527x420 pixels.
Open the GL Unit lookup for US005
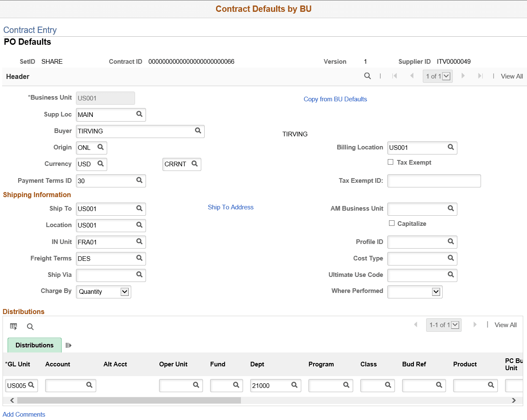(x=32, y=385)
